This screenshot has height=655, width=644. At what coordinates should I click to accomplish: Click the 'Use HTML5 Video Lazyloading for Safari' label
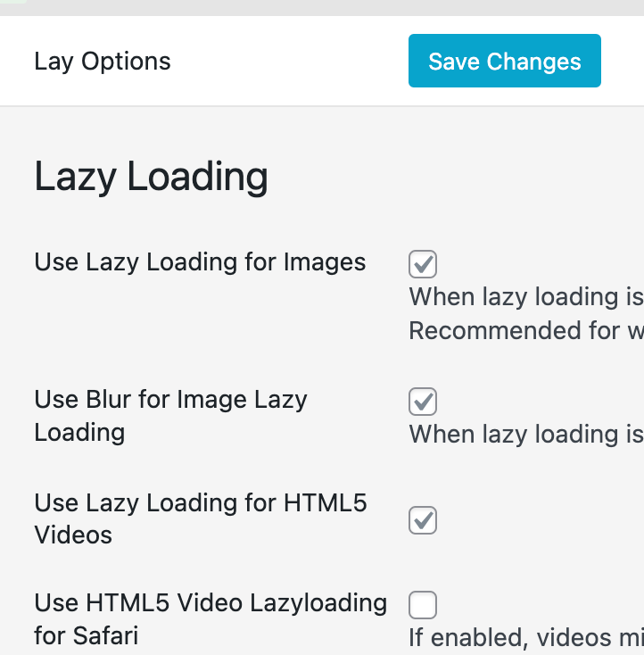point(211,618)
